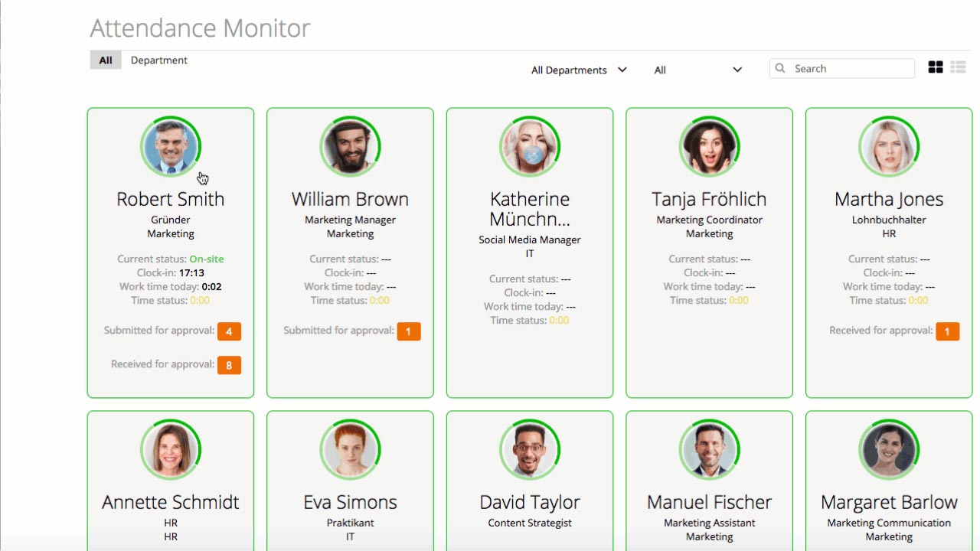Viewport: 980px width, 551px height.
Task: Click the Marketing Communication title
Action: coord(889,523)
